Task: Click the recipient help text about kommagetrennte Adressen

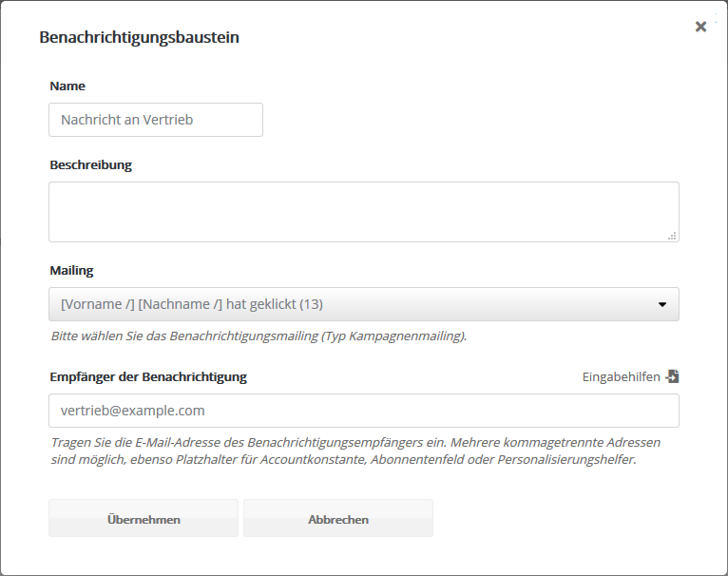Action: point(354,451)
